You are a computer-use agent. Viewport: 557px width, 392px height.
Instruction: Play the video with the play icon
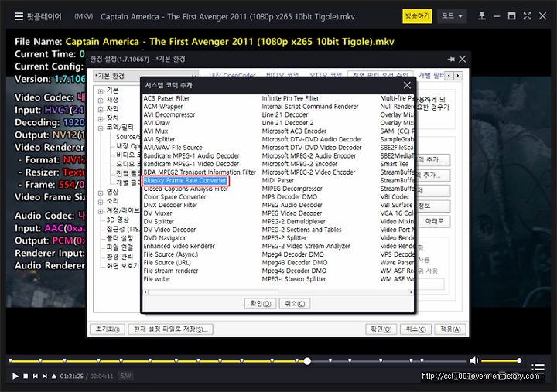pos(15,376)
